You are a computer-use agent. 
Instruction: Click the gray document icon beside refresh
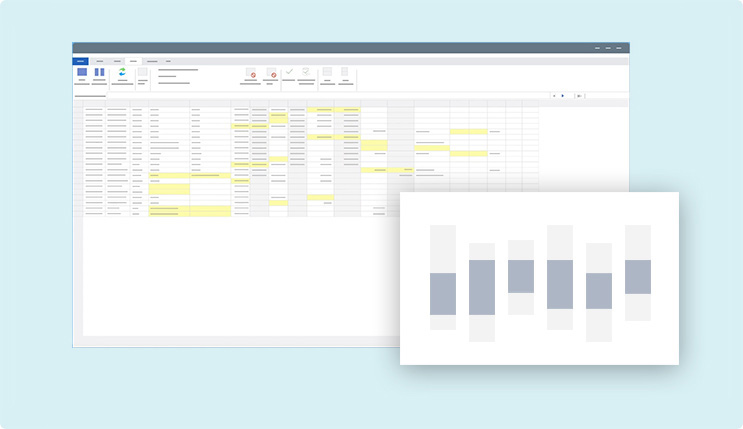(142, 72)
